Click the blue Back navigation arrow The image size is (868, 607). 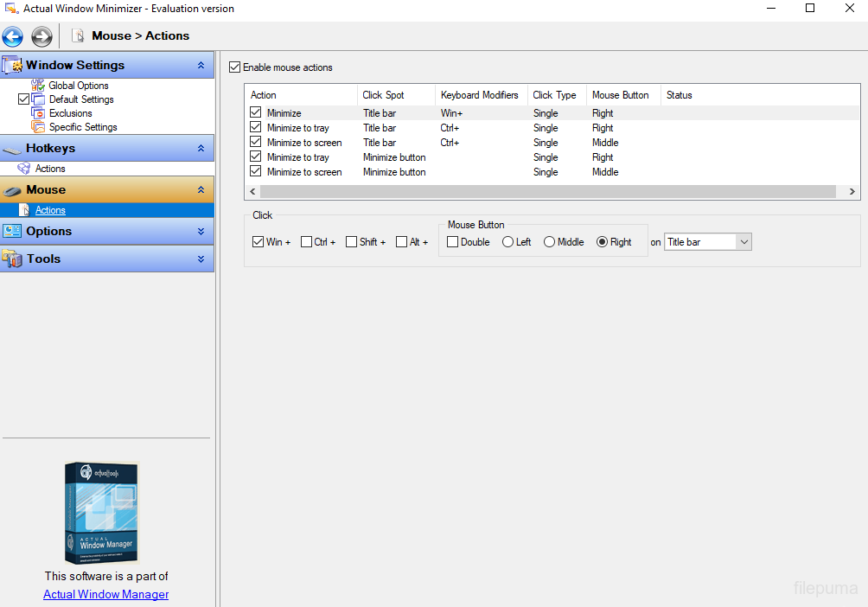point(13,36)
